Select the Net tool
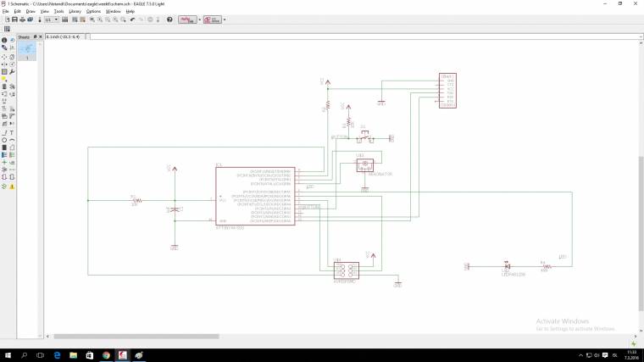Viewport: 644px width, 362px height. point(12,155)
